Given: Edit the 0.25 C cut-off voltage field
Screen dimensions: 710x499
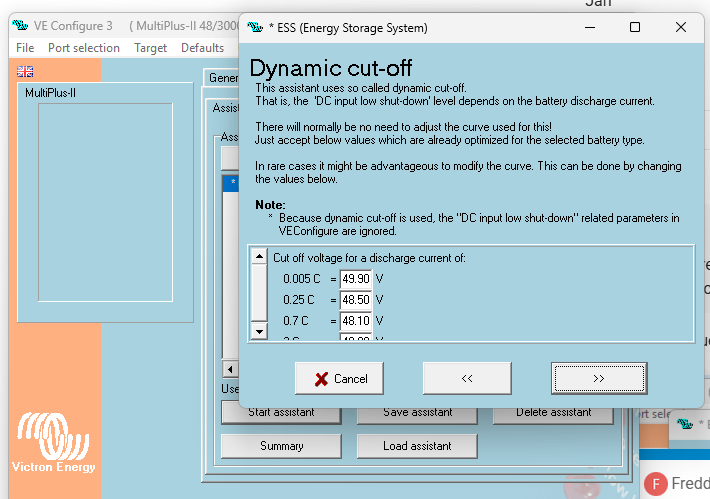Looking at the screenshot, I should click(x=356, y=300).
